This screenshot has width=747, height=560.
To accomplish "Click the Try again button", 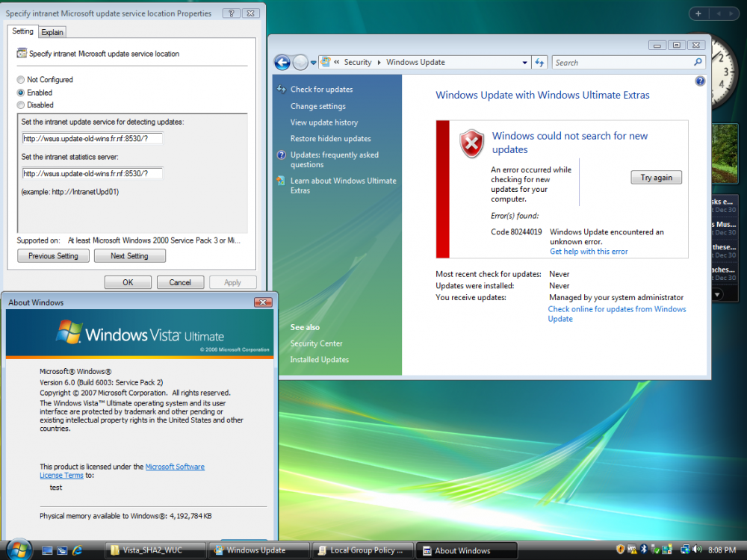I will tap(656, 177).
